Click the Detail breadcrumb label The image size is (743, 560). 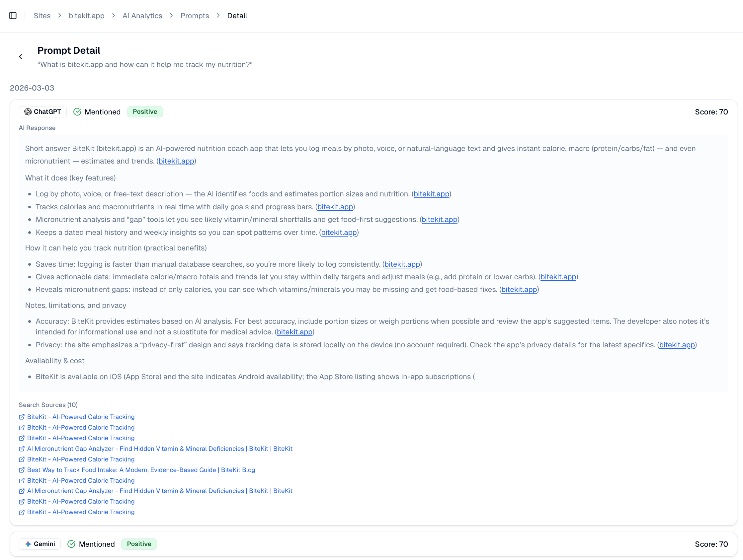237,16
